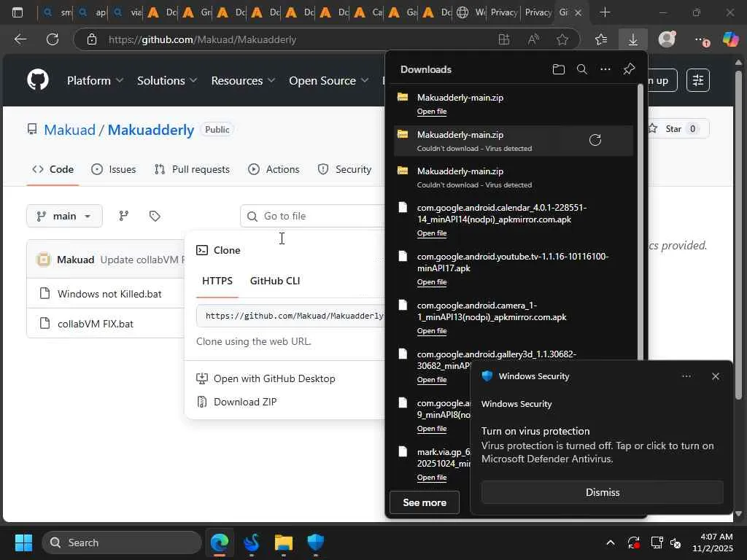Dismiss the virus protection notification
747x560 pixels.
[602, 492]
